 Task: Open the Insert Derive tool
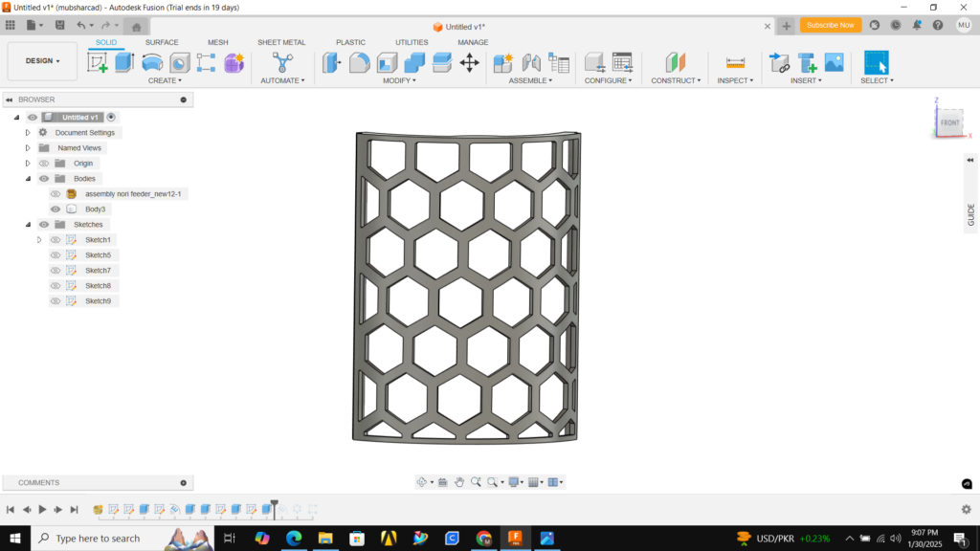tap(780, 63)
